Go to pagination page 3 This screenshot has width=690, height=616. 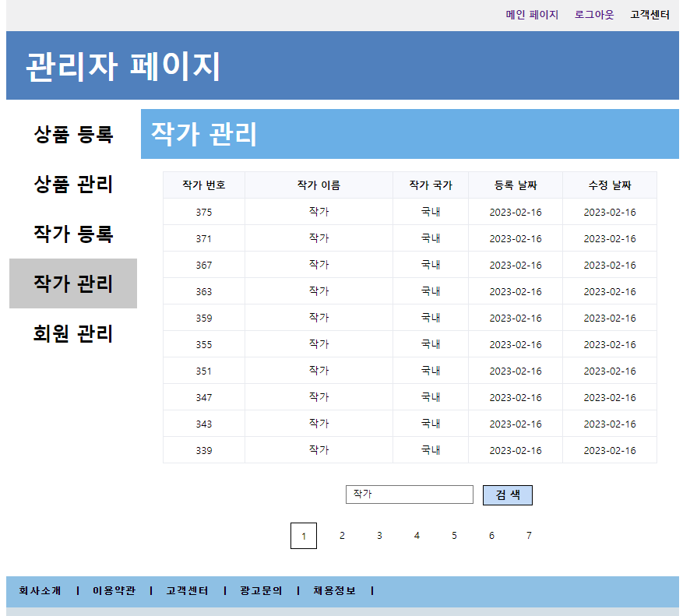coord(379,536)
